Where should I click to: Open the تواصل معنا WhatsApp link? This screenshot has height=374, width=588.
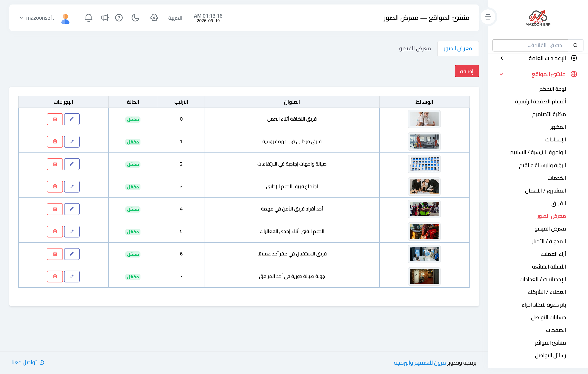pyautogui.click(x=28, y=362)
